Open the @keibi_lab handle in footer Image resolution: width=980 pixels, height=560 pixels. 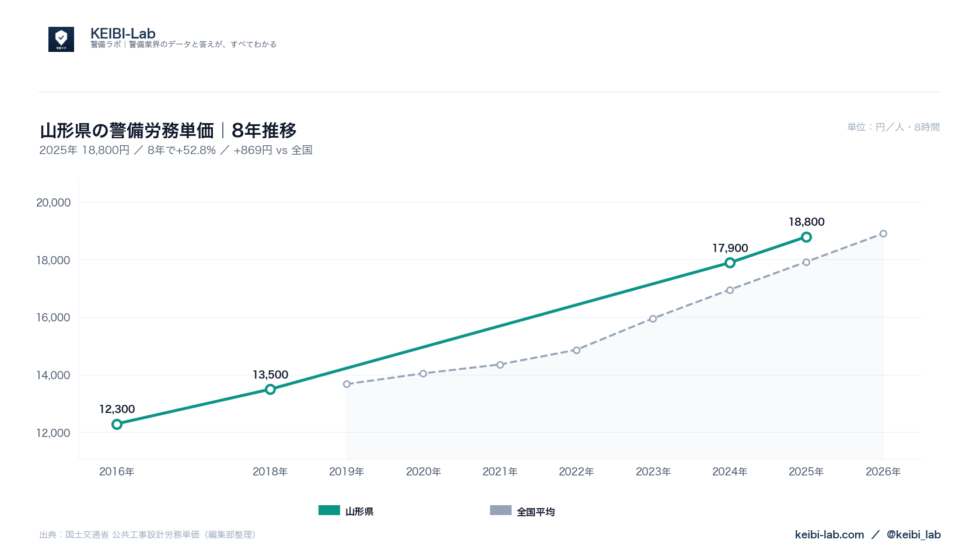(914, 534)
